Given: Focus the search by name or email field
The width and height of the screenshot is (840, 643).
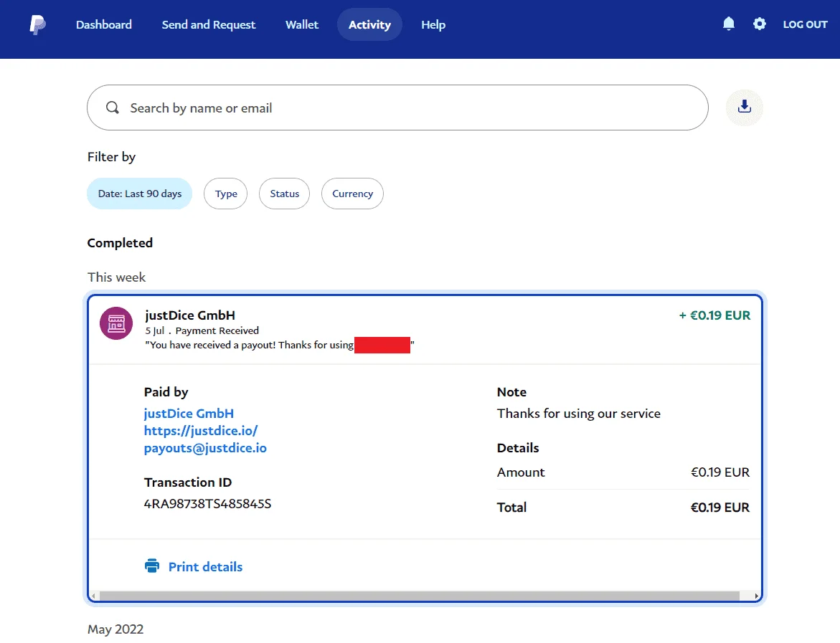Looking at the screenshot, I should point(397,108).
